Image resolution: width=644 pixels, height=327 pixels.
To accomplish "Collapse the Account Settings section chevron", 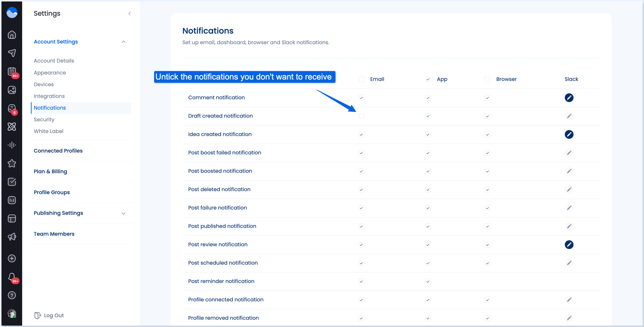I will tap(123, 42).
